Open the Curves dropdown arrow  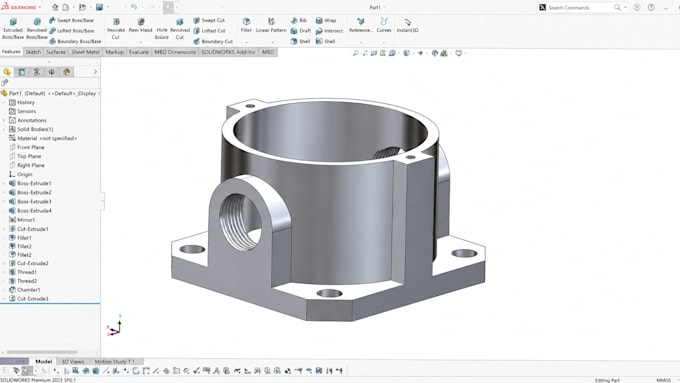pos(384,42)
